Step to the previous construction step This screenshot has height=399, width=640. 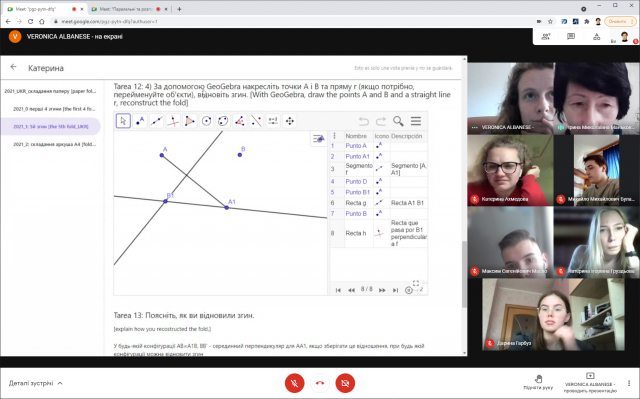click(351, 290)
